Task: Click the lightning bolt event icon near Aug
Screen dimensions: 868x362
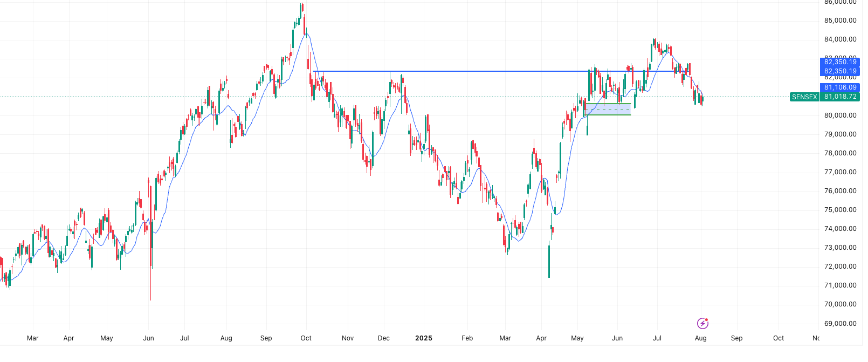Action: click(x=702, y=323)
